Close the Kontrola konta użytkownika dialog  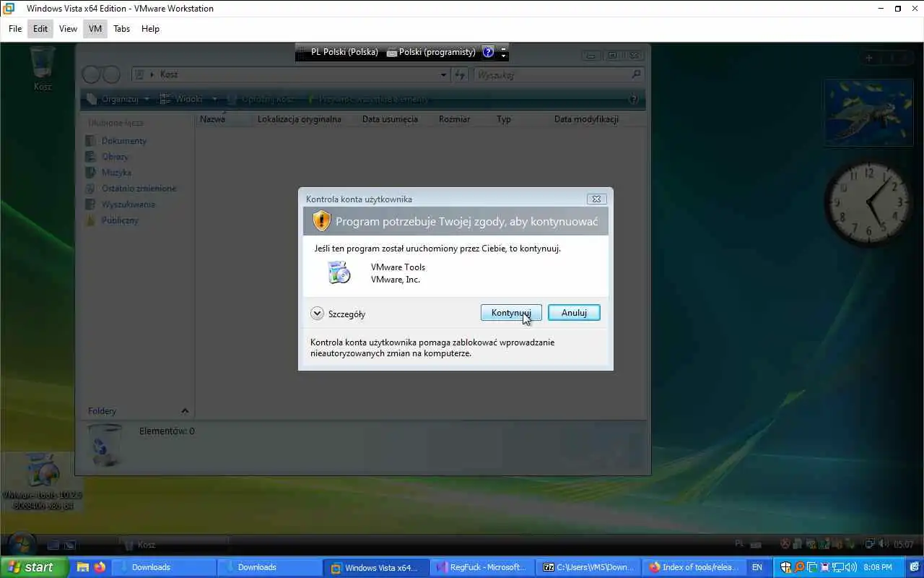click(x=596, y=199)
